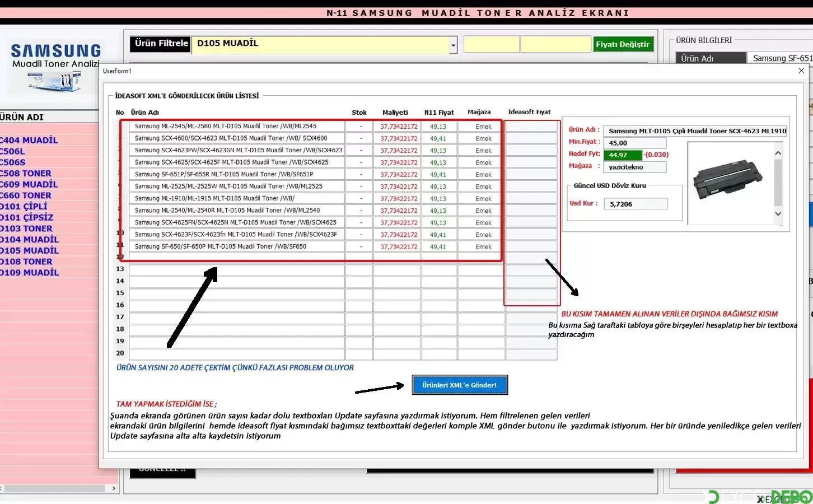Click right arrow of product list horizontal scrollbar
Viewport: 813px width, 504px height.
[114, 488]
